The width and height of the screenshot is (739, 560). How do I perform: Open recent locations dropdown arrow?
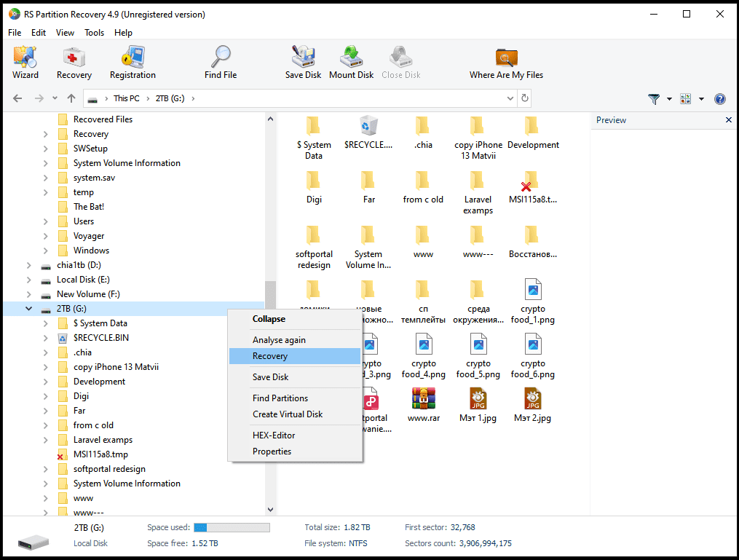tap(55, 98)
